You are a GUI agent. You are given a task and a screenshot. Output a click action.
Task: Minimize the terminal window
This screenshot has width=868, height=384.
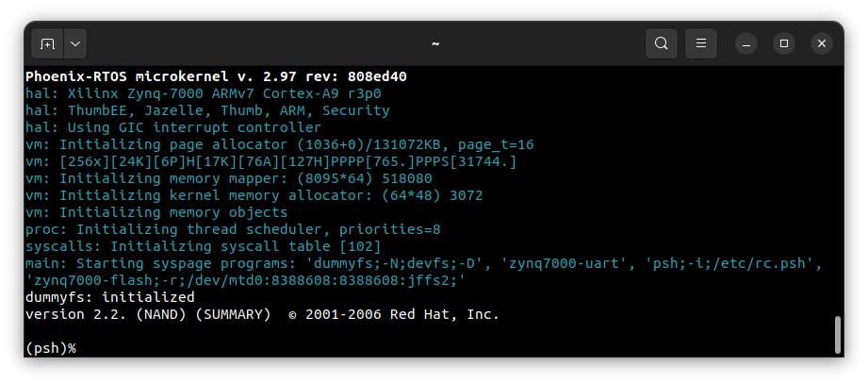click(x=746, y=43)
